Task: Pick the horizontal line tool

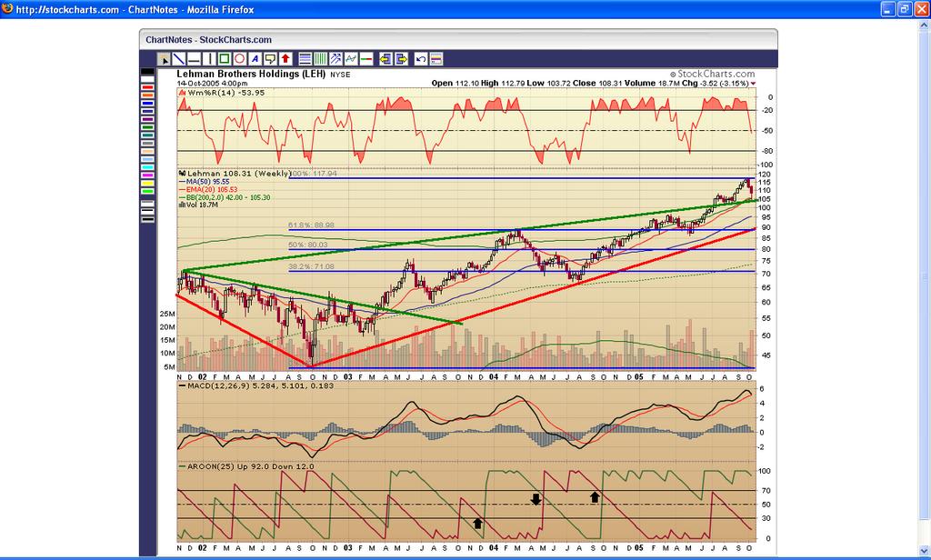Action: tap(195, 59)
